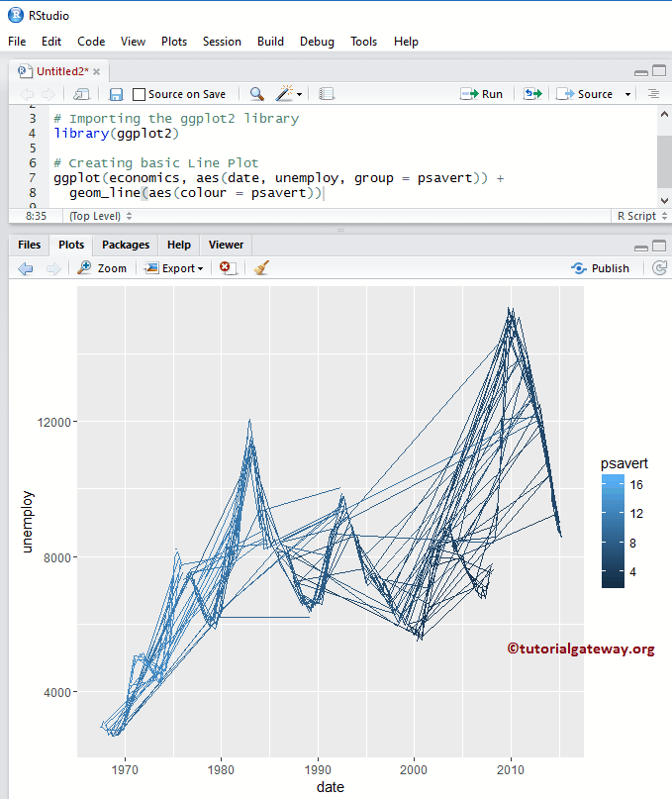Switch to the Help tab in lower pane
This screenshot has height=799, width=672.
[x=179, y=246]
